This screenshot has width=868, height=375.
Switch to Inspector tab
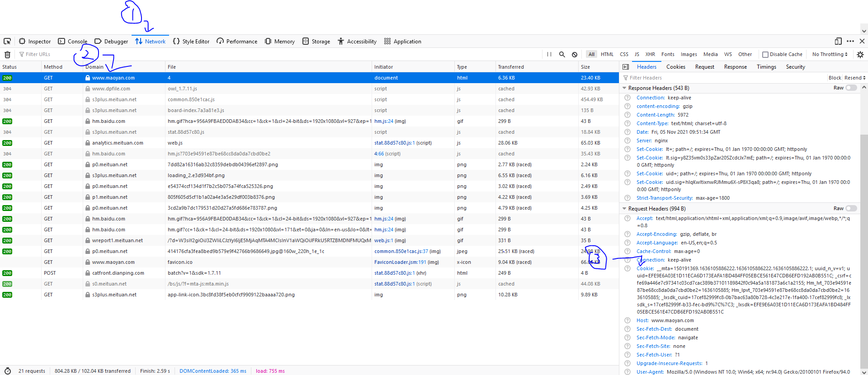(x=35, y=41)
